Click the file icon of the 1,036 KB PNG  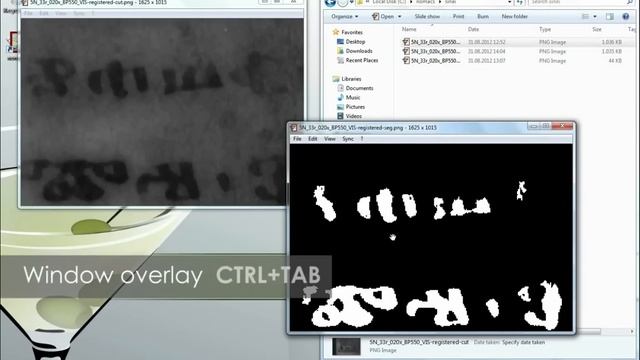pyautogui.click(x=406, y=42)
